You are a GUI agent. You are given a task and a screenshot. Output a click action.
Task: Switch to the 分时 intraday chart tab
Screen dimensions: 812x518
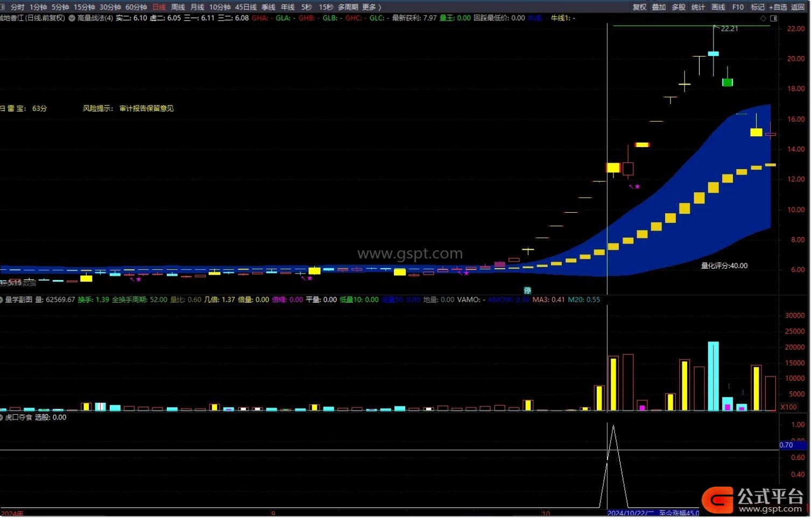[x=17, y=7]
